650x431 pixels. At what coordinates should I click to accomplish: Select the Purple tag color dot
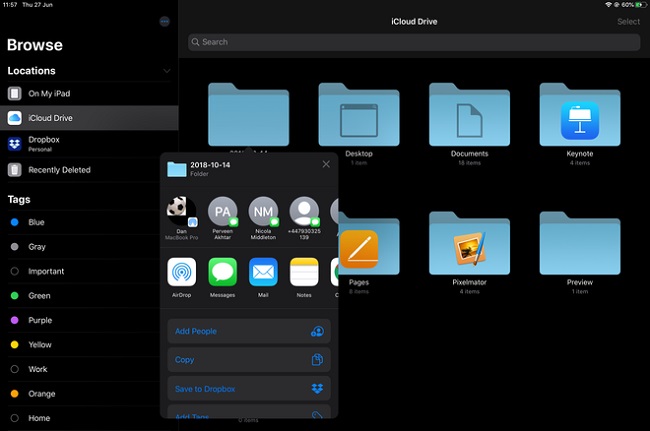pyautogui.click(x=15, y=320)
